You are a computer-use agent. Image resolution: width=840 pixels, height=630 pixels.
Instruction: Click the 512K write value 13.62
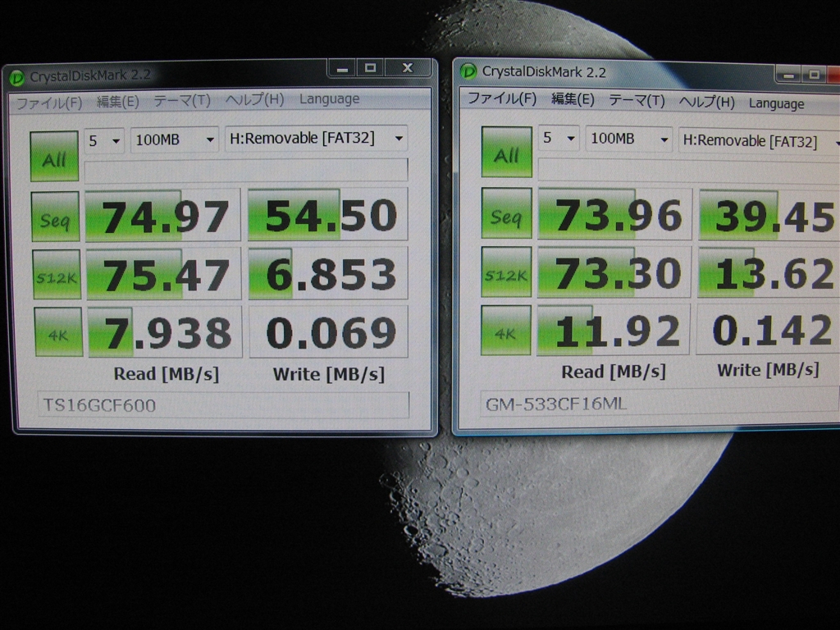[x=769, y=272]
